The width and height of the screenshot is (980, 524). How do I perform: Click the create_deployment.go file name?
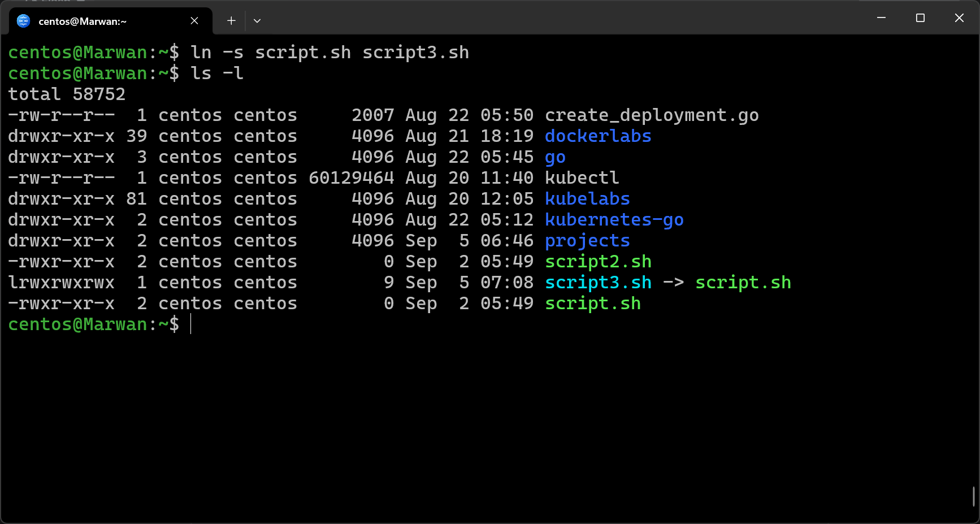652,115
